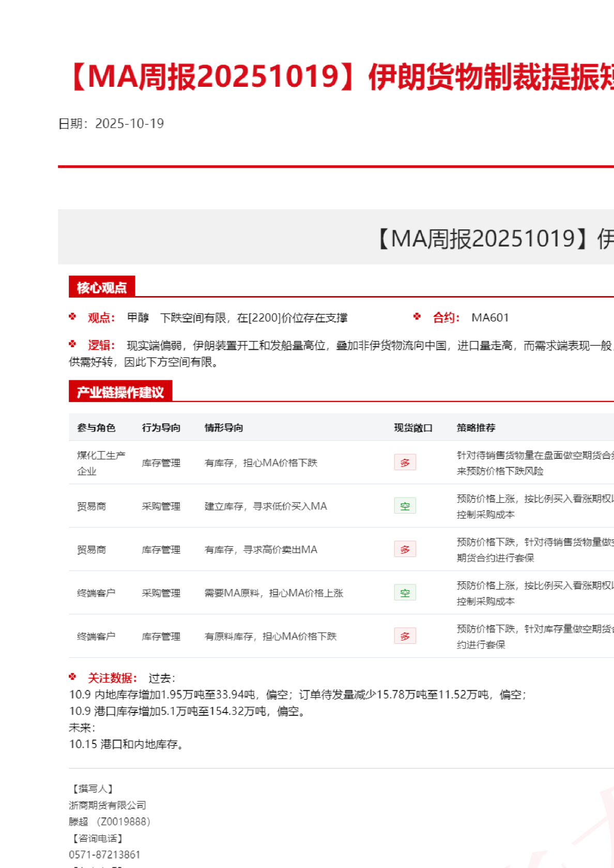Click the red bullet icon beside 逻辑
614x868 pixels.
(72, 344)
